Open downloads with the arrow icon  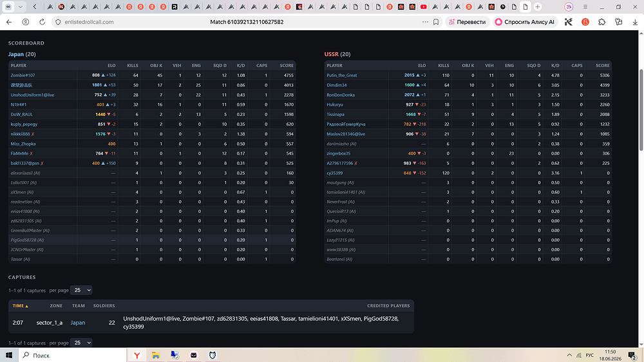635,22
